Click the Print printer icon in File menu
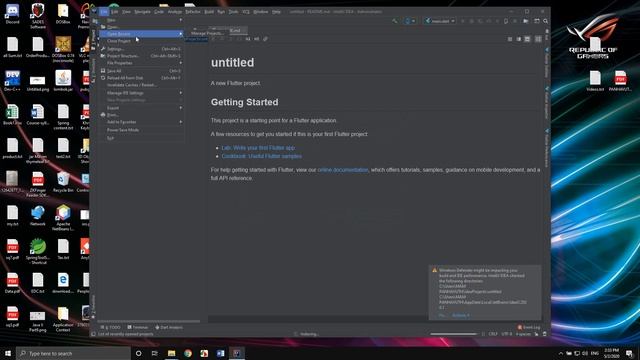640x360 pixels. pos(103,115)
